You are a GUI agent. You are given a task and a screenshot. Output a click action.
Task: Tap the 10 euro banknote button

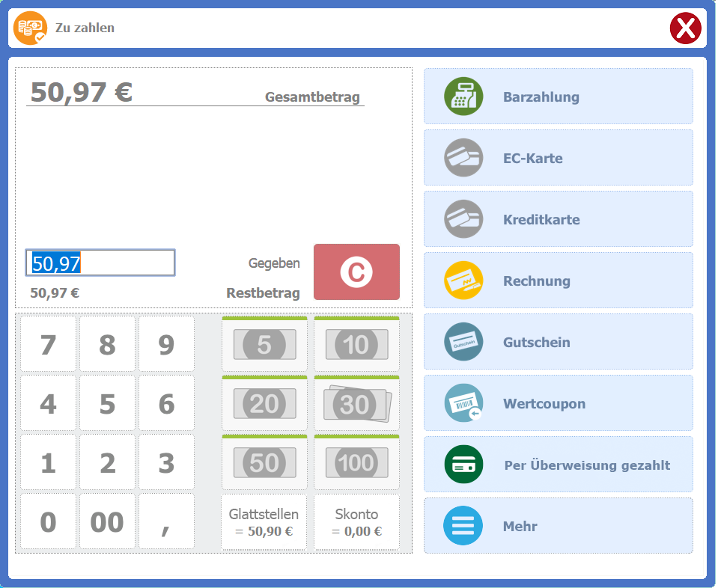356,345
